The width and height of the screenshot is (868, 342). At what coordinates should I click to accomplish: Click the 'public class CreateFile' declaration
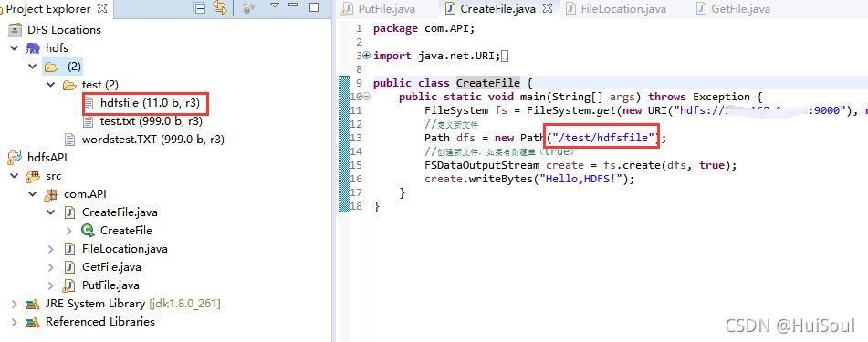click(446, 83)
